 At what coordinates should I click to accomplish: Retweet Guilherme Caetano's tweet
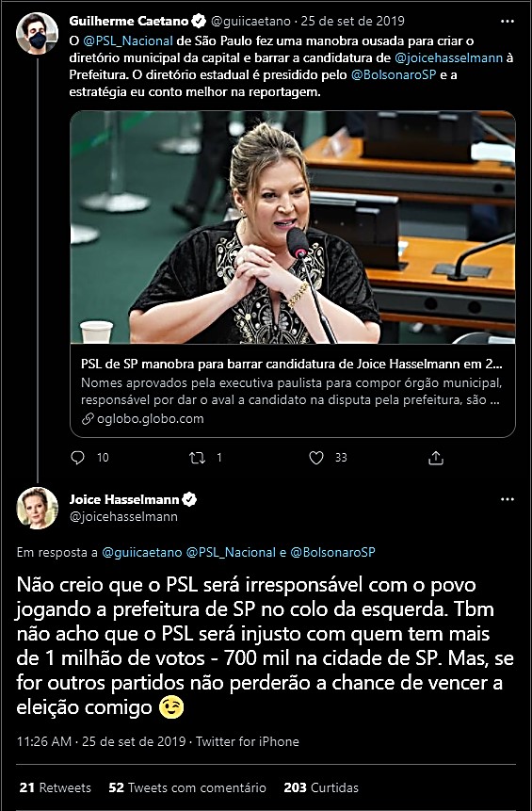[197, 458]
